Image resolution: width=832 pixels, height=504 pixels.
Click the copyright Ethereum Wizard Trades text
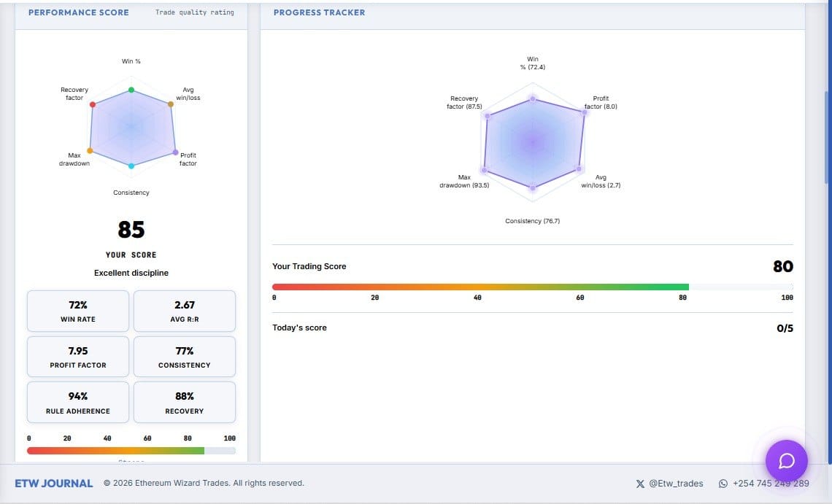click(x=204, y=484)
